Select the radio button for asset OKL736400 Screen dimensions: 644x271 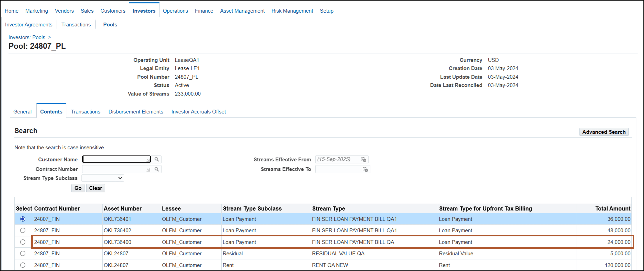tap(23, 242)
